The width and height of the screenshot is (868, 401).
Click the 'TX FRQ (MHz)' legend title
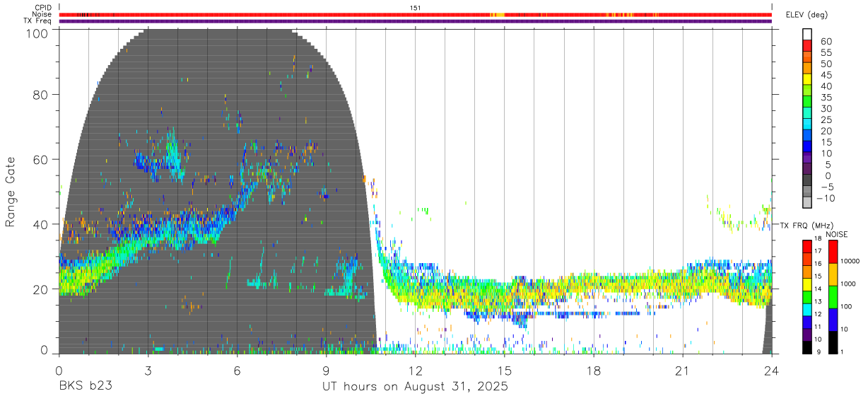[x=808, y=225]
